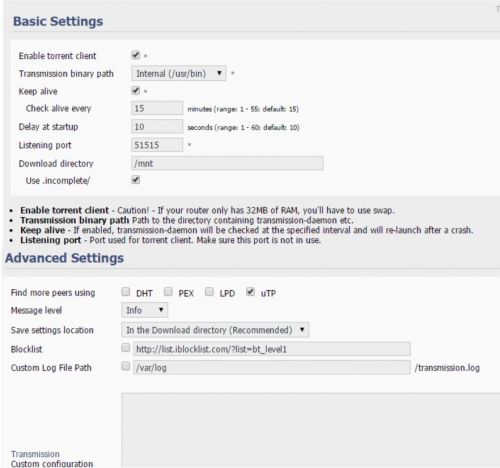
Task: Click the Check alive every minutes field
Action: [x=157, y=108]
